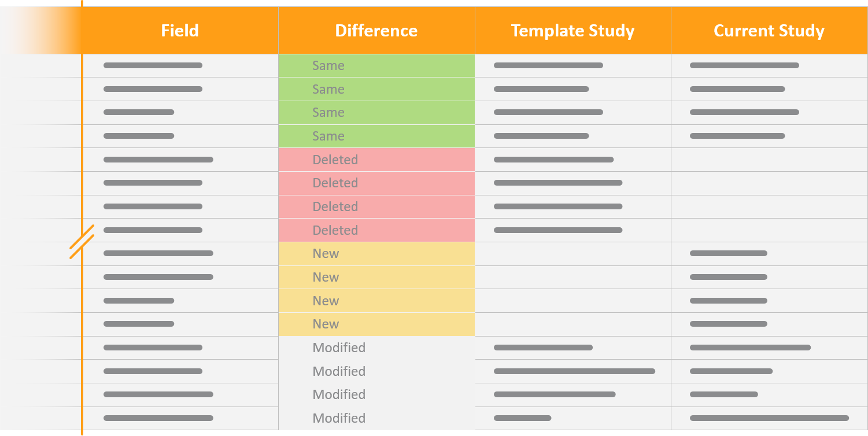The height and width of the screenshot is (436, 868).
Task: Select the Field column header
Action: coord(180,31)
